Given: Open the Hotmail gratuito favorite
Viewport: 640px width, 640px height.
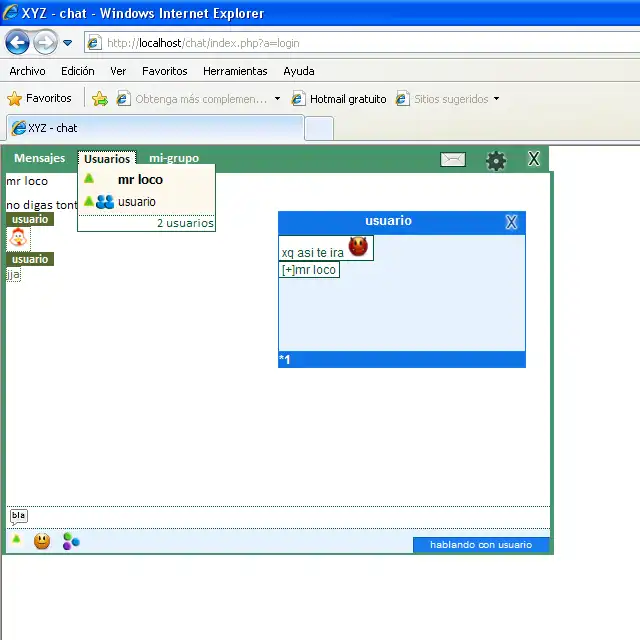Looking at the screenshot, I should (338, 99).
